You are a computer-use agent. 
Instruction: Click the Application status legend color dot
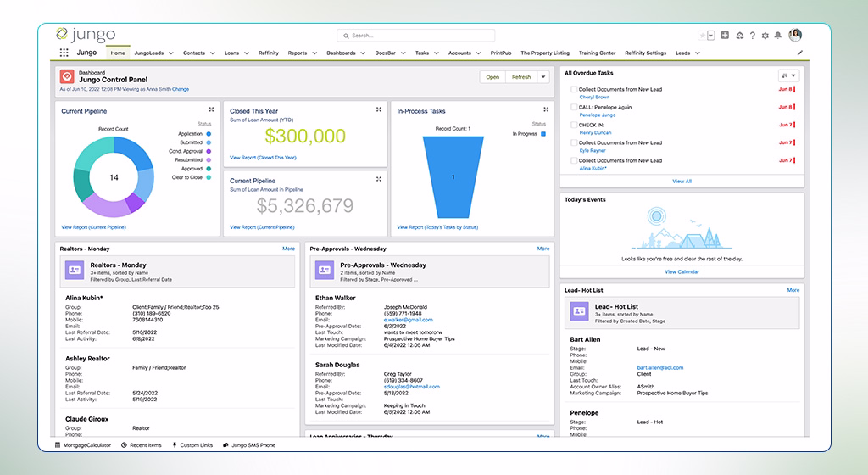[209, 134]
